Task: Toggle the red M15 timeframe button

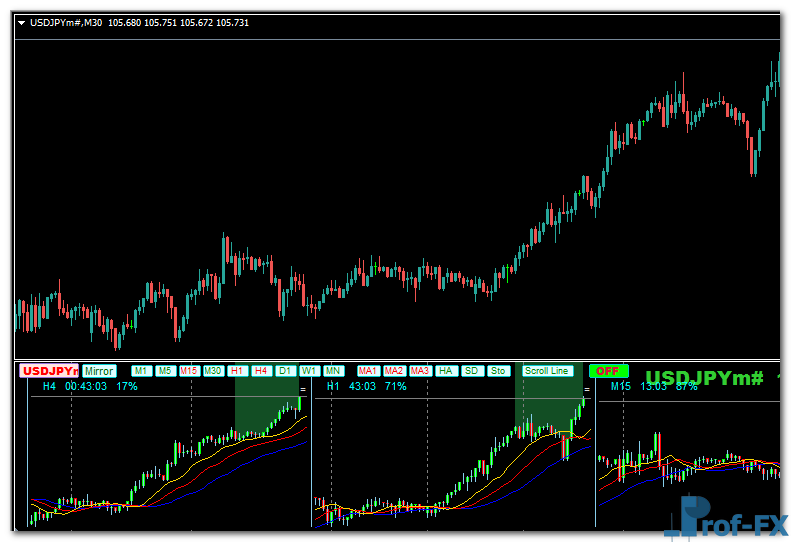Action: click(x=189, y=371)
